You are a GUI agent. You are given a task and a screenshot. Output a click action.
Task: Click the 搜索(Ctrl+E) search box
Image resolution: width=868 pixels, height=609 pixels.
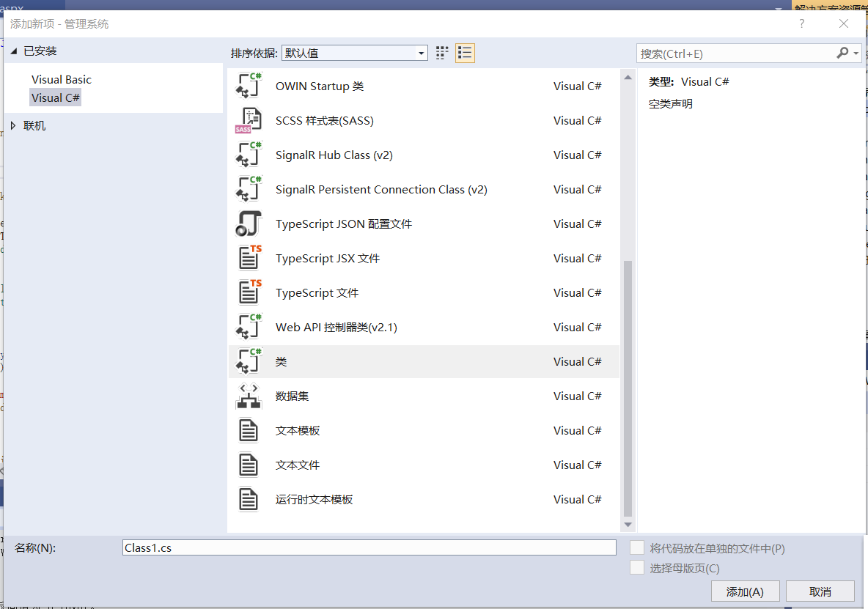[736, 53]
